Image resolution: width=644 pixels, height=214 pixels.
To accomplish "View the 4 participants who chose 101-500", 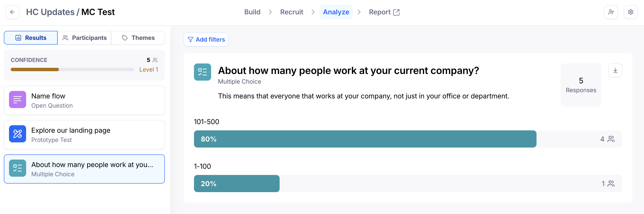I will (x=607, y=139).
